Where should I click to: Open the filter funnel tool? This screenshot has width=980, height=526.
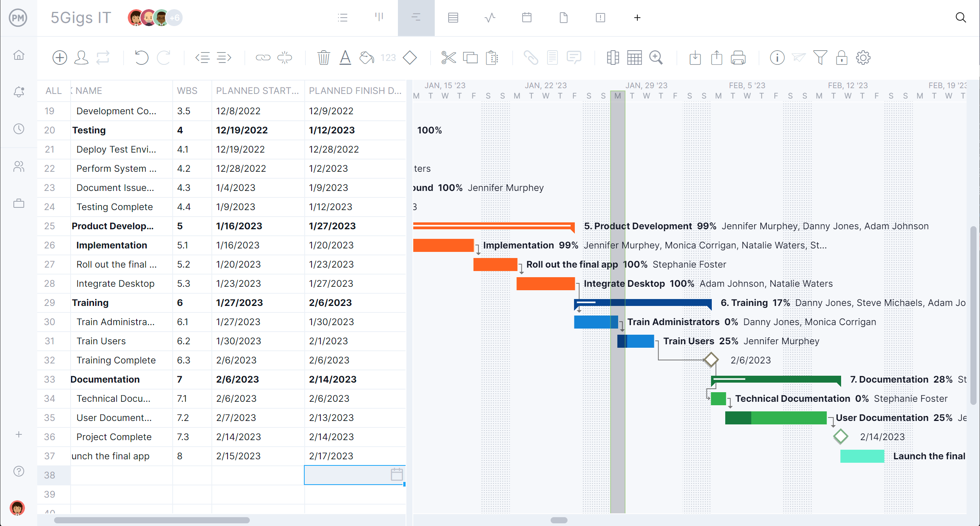point(820,58)
